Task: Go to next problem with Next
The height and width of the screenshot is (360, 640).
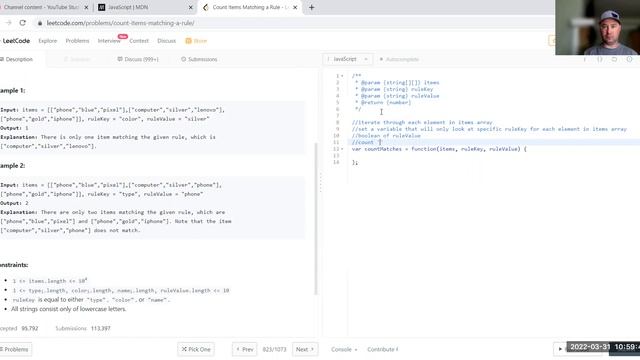Action: coord(305,349)
